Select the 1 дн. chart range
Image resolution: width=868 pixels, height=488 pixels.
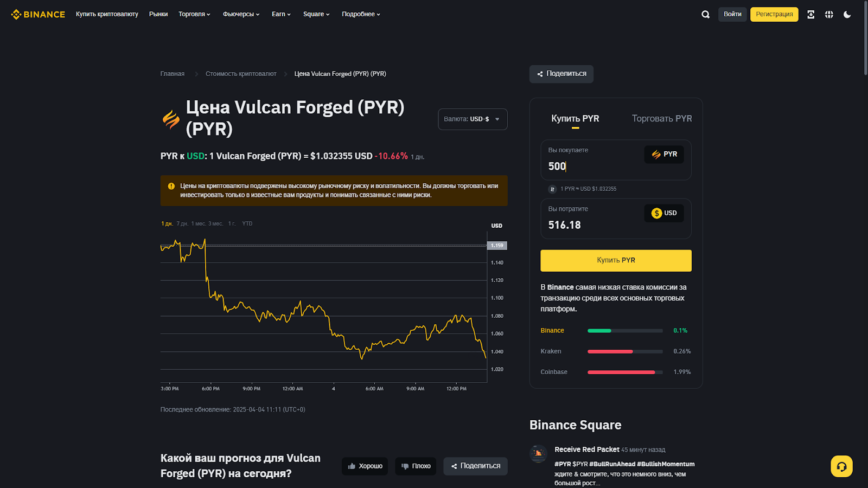coord(167,223)
